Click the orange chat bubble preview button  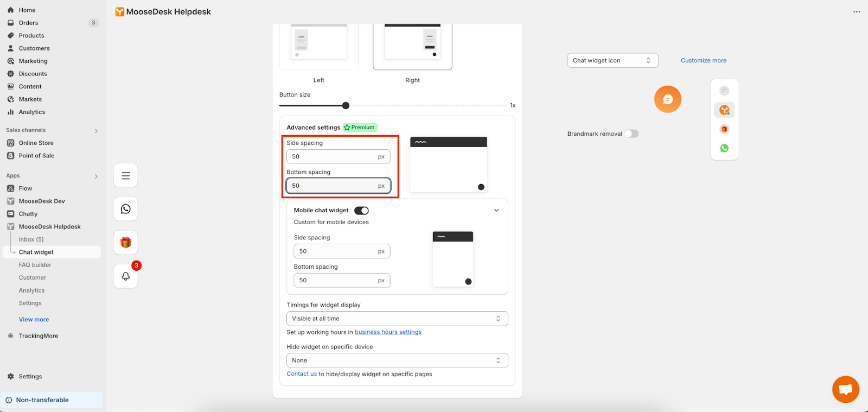coord(668,99)
